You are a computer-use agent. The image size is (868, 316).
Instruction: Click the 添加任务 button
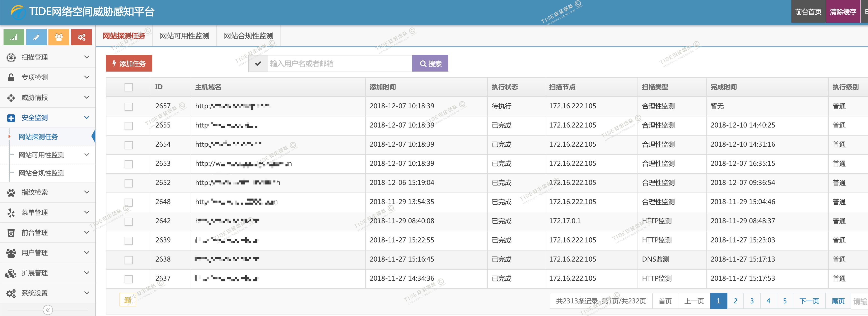tap(129, 64)
